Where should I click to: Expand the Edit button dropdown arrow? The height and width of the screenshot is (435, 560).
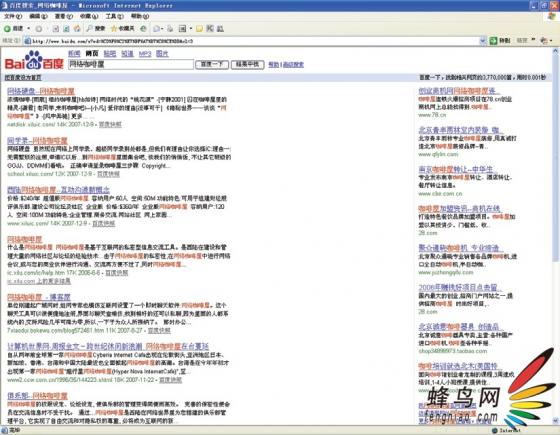click(191, 29)
